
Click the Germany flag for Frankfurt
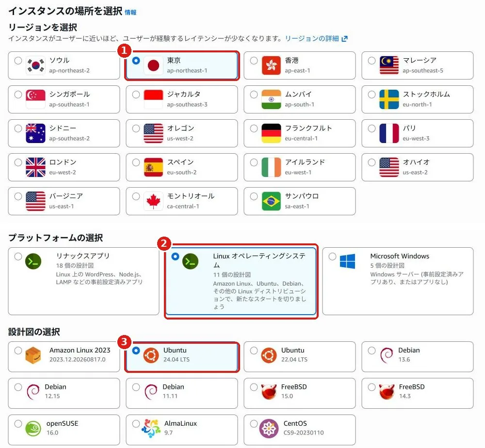click(271, 133)
